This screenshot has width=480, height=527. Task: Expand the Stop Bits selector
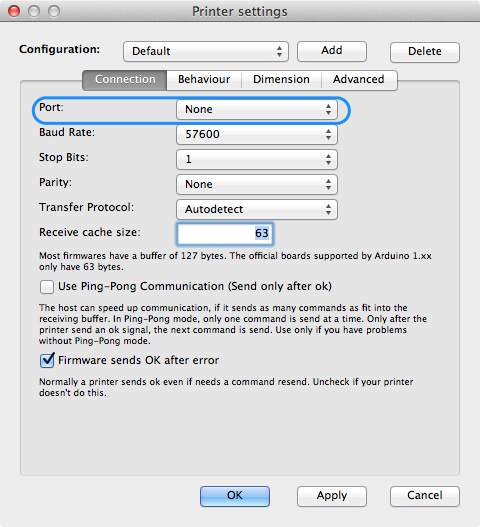pos(257,159)
